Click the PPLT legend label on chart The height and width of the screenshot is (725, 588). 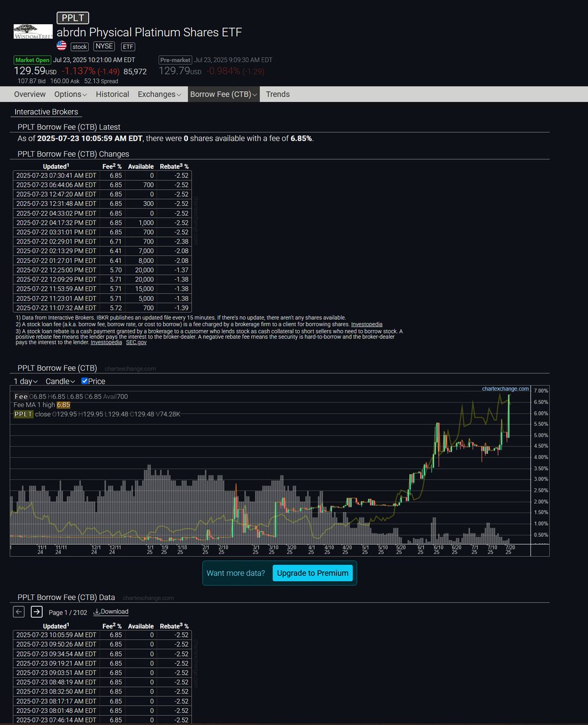coord(23,414)
